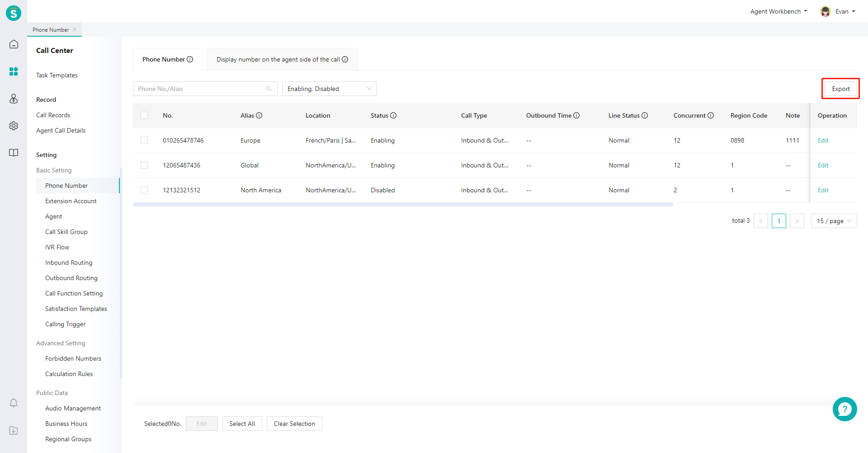The image size is (868, 453).
Task: Open Agent Call Details in sidebar
Action: [61, 130]
